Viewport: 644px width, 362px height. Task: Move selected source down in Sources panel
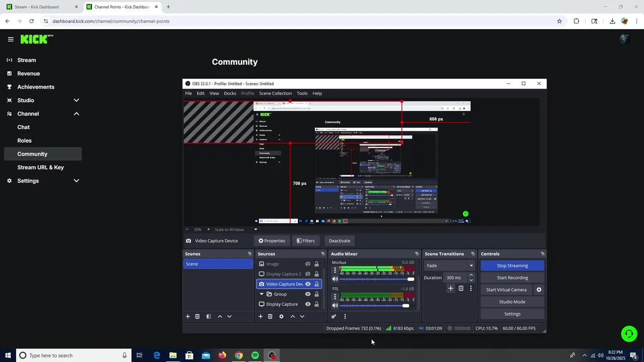(x=302, y=316)
